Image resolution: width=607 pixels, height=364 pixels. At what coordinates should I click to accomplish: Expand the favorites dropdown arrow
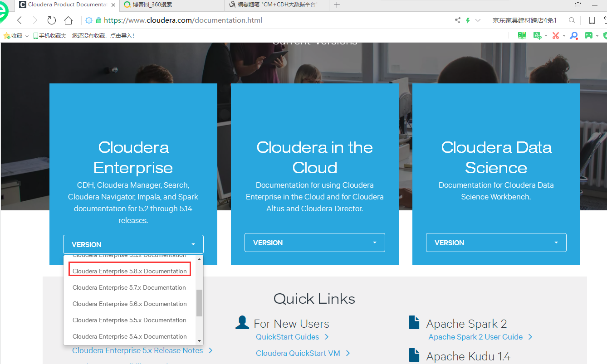27,36
